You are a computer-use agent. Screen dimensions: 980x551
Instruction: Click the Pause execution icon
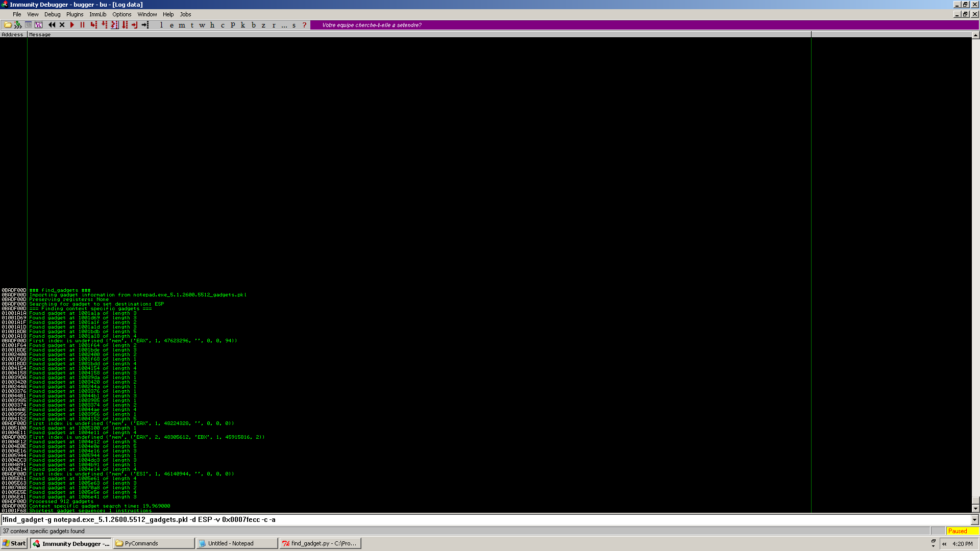pyautogui.click(x=82, y=25)
